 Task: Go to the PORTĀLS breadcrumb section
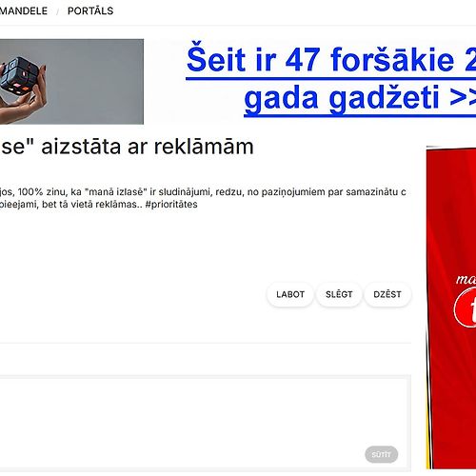pos(90,10)
